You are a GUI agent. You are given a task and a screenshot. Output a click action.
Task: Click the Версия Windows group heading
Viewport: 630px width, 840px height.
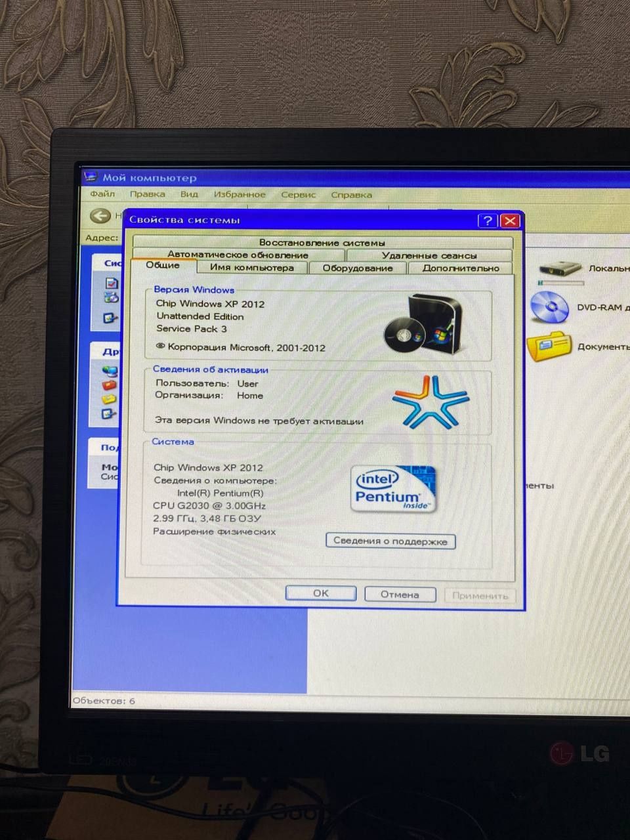(x=194, y=289)
